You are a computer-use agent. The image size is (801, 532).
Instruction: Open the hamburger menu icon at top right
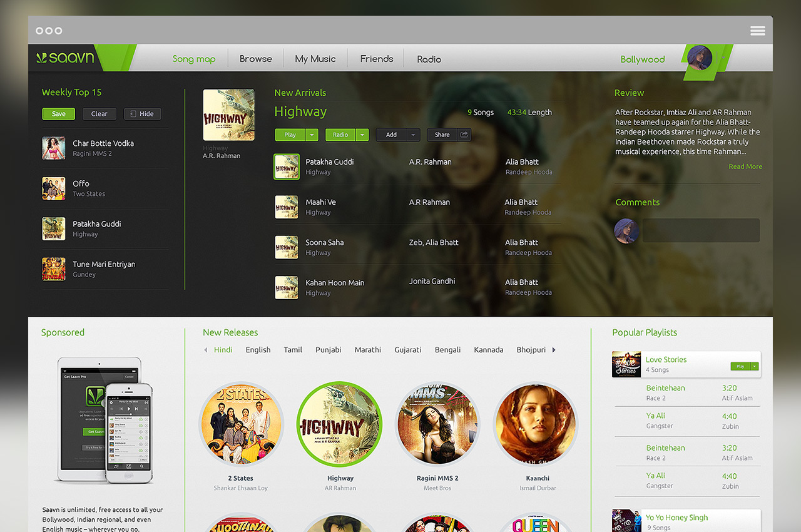757,31
